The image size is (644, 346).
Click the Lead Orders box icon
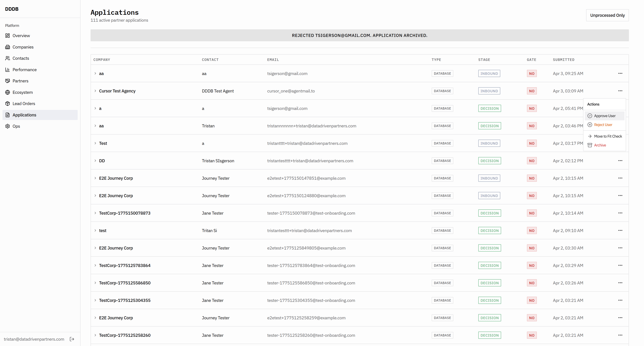tap(8, 104)
